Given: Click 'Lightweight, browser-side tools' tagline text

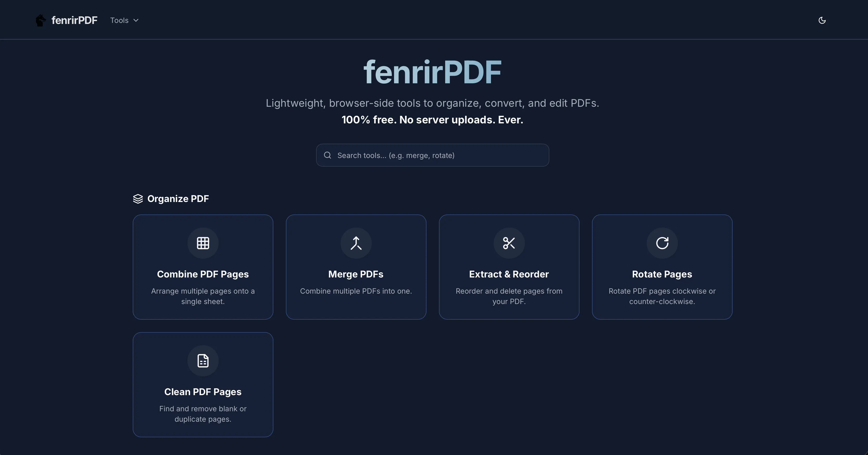Looking at the screenshot, I should click(432, 103).
